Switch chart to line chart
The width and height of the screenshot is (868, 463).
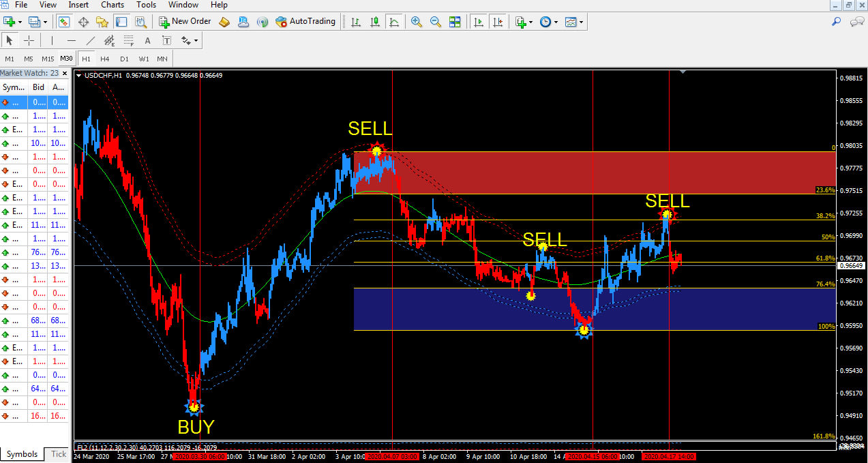tap(393, 22)
